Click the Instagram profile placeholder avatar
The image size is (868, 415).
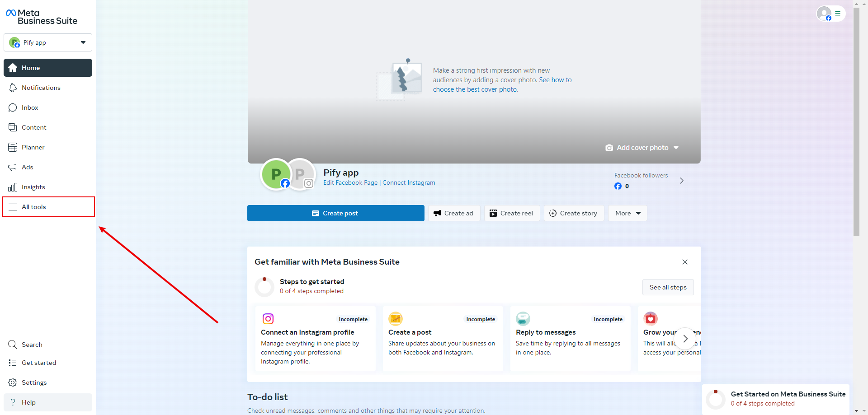coord(302,174)
